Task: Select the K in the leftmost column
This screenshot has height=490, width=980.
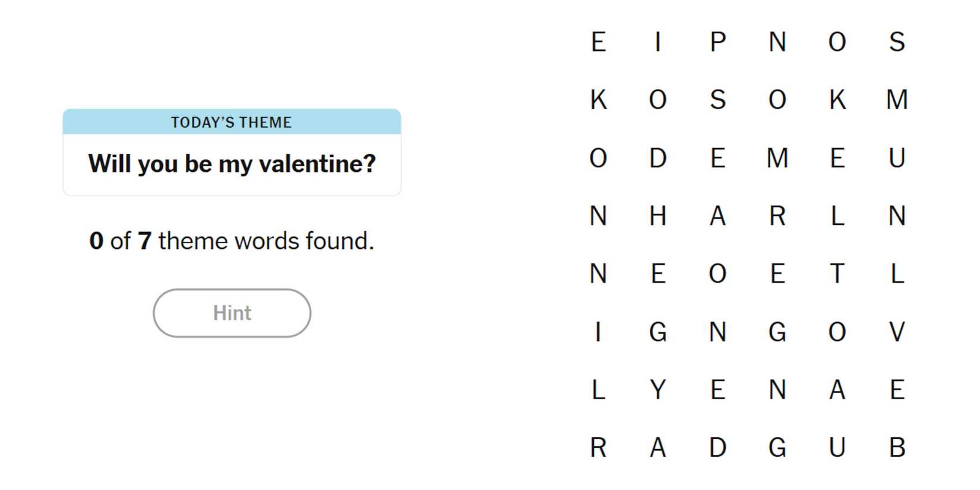Action: click(598, 100)
